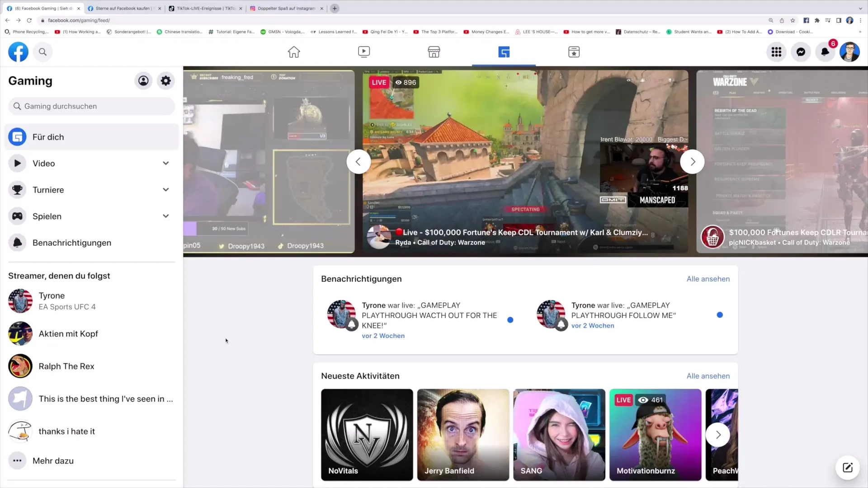Image resolution: width=868 pixels, height=488 pixels.
Task: Open streamer Tyrone EA Sports UFC 4
Action: click(x=91, y=301)
